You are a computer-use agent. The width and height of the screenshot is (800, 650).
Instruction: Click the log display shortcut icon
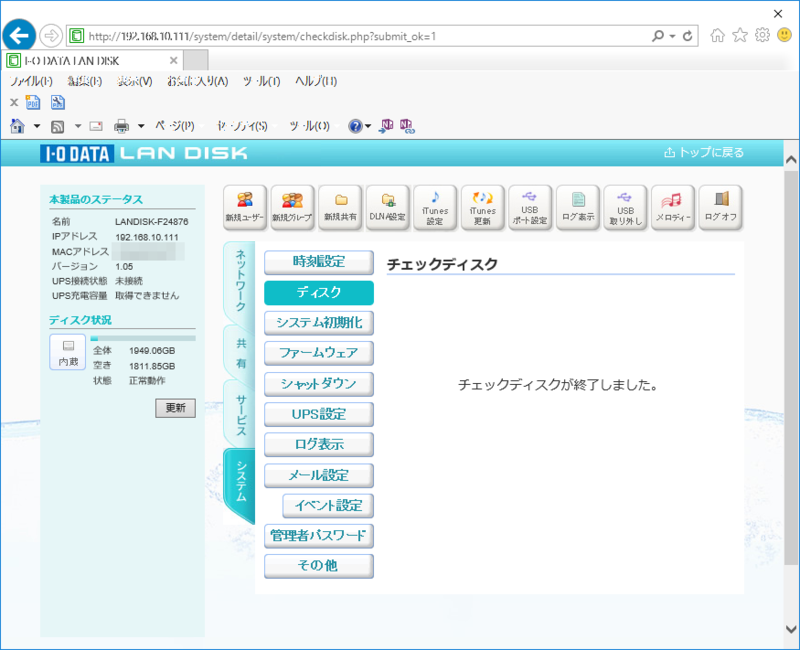tap(578, 208)
